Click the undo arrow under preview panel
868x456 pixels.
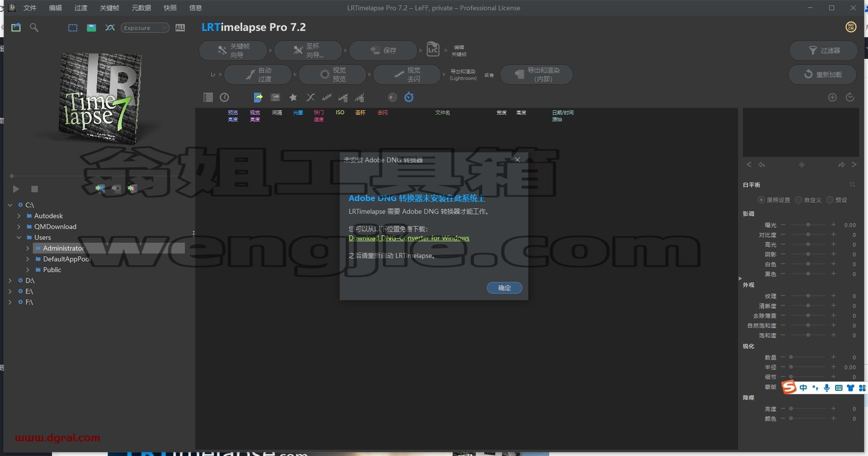(x=762, y=165)
